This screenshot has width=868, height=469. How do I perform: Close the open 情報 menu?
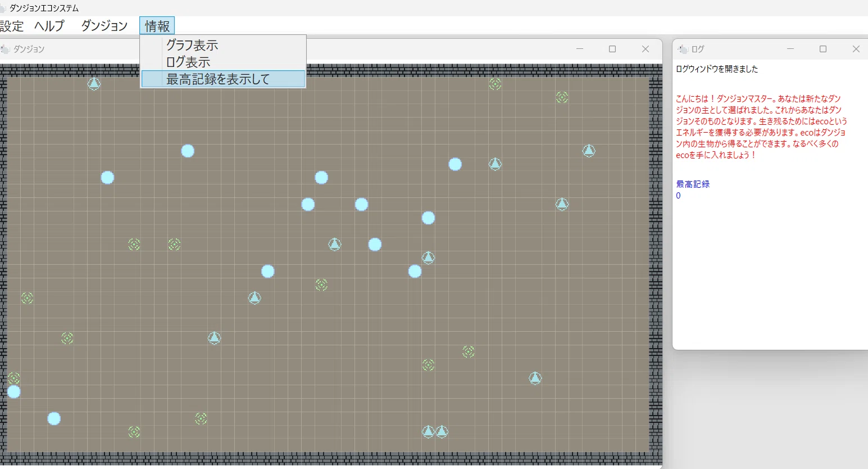coord(157,26)
